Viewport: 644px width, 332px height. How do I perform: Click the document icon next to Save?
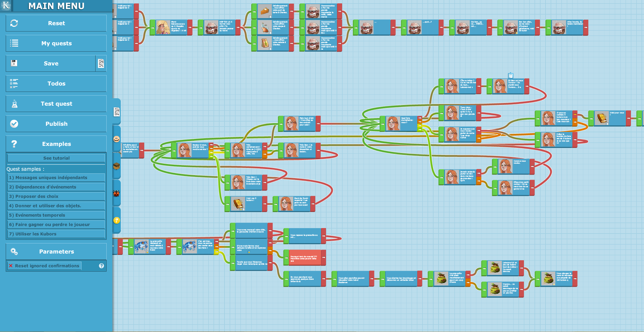(x=101, y=63)
